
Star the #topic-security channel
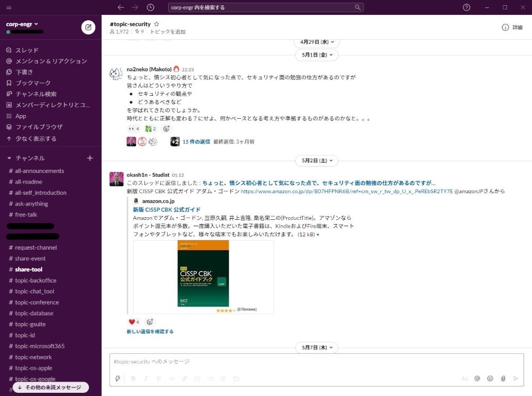[157, 23]
